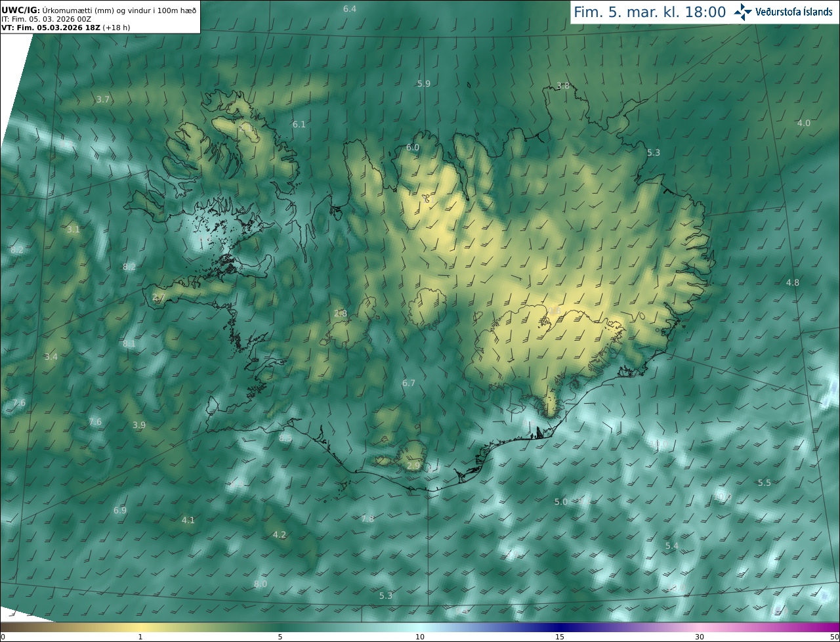Click the map value 4.1
The image size is (840, 642).
[188, 521]
